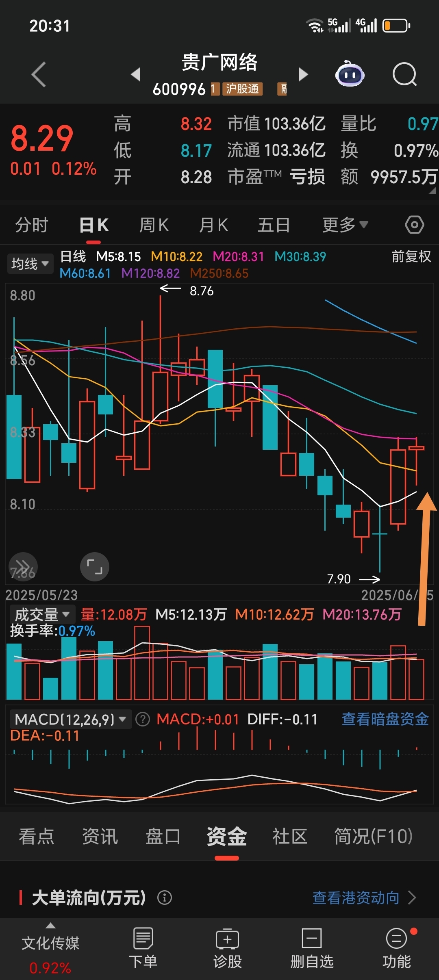This screenshot has height=980, width=439.
Task: Open chevron next to 查看港资动向
Action: click(412, 898)
